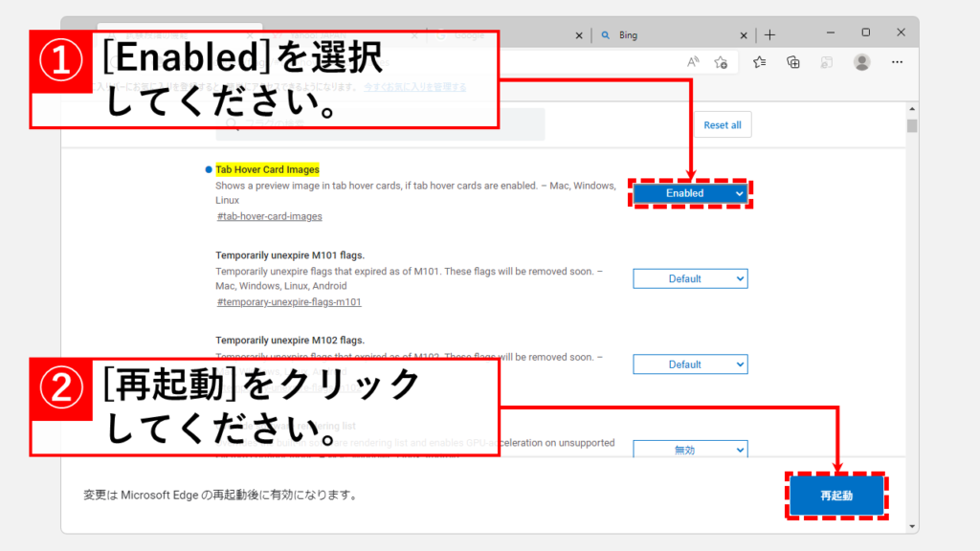Open Settings and more ellipsis menu
This screenshot has width=980, height=551.
pyautogui.click(x=897, y=62)
